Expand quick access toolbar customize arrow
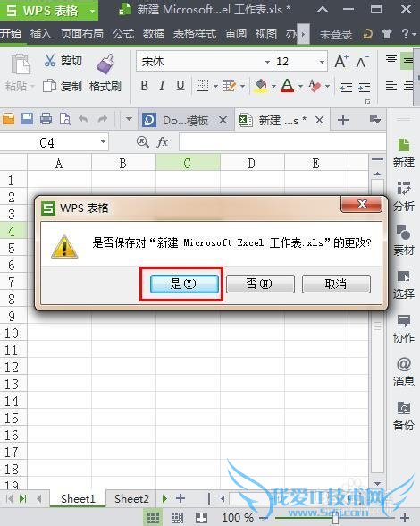The height and width of the screenshot is (526, 420). (129, 119)
